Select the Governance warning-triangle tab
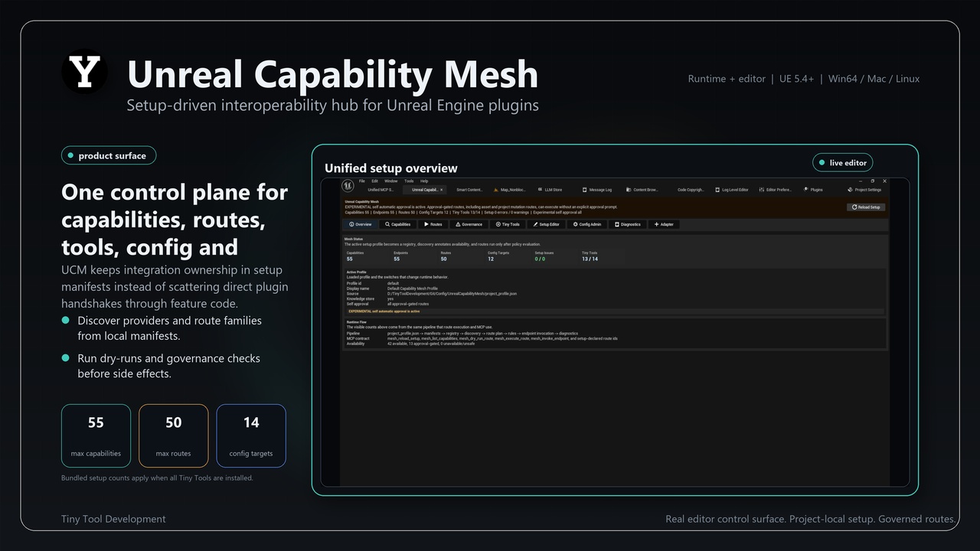Viewport: 980px width, 551px height. 469,224
